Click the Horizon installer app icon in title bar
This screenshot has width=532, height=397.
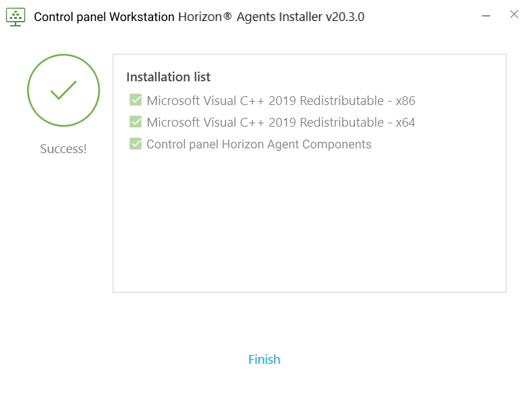point(16,16)
